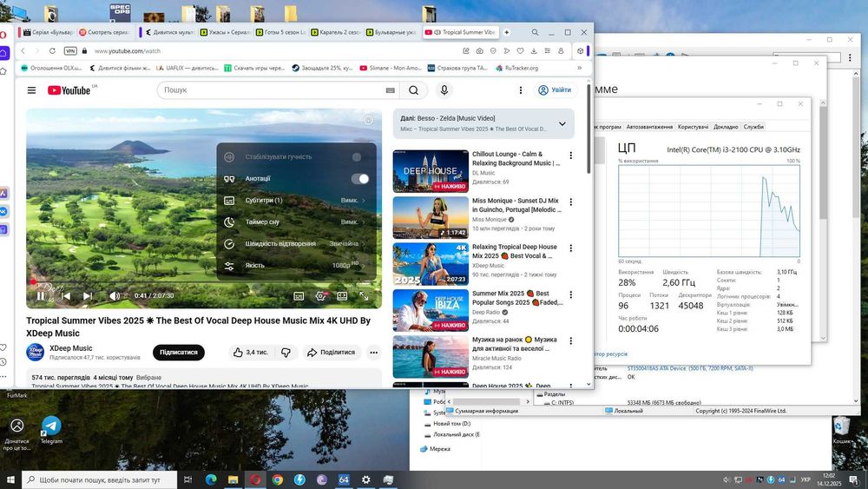868x489 pixels.
Task: Open the YouTube hamburger guide menu
Action: pyautogui.click(x=31, y=90)
